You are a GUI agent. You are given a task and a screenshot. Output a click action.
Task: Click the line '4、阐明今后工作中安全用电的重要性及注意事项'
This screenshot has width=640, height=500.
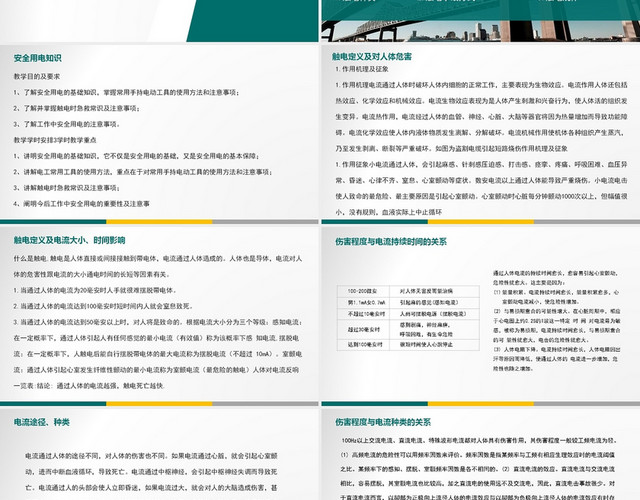click(x=81, y=204)
